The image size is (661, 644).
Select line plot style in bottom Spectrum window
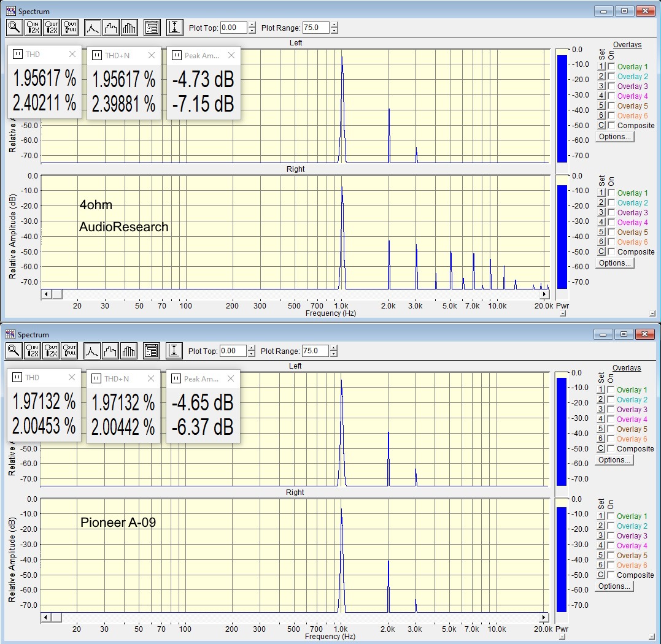91,351
